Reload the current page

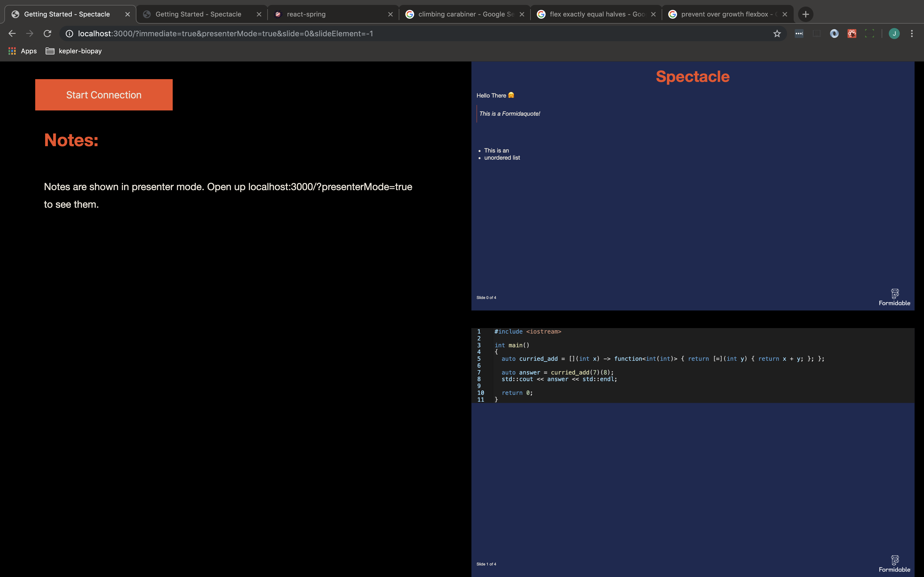click(47, 34)
